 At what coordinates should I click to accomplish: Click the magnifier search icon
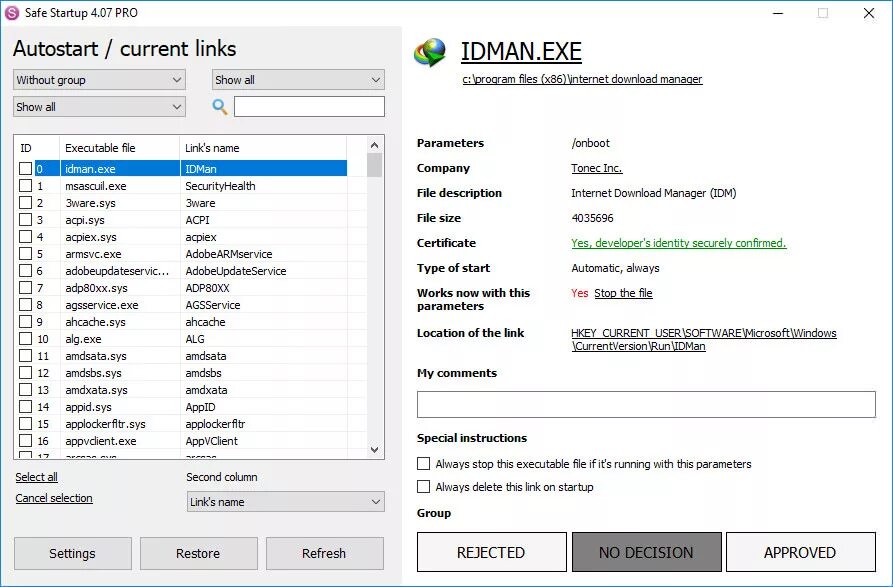tap(220, 106)
